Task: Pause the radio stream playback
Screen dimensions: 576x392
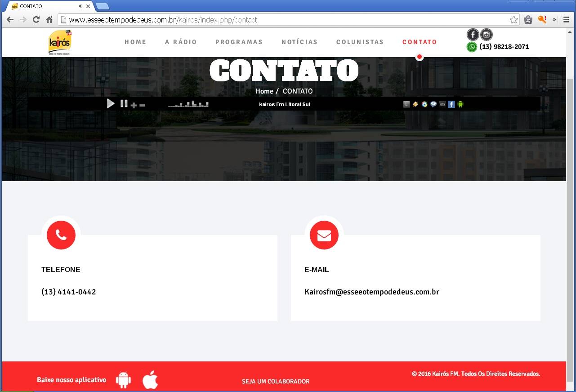Action: tap(124, 103)
